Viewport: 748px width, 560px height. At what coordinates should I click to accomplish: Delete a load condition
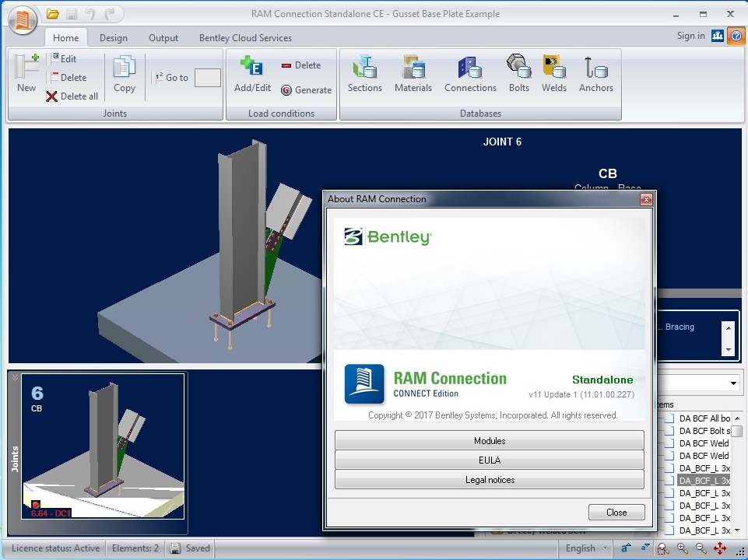click(301, 65)
